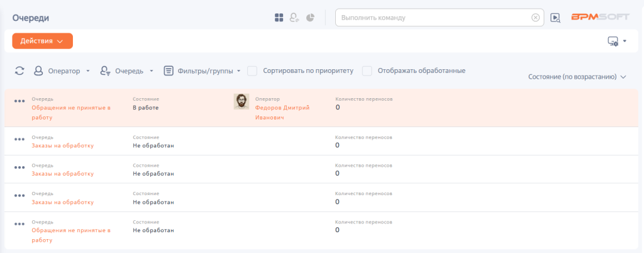This screenshot has width=644, height=253.
Task: Click the Фильтры/группы list icon
Action: tap(168, 70)
